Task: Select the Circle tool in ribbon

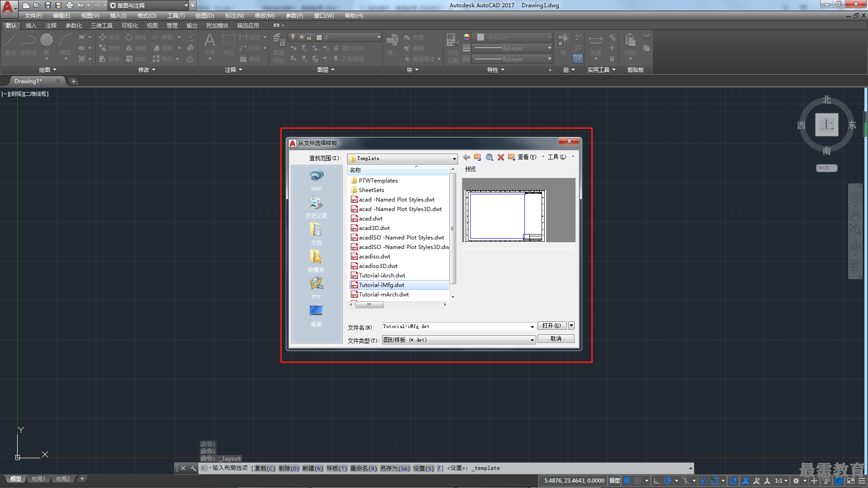Action: pos(47,44)
